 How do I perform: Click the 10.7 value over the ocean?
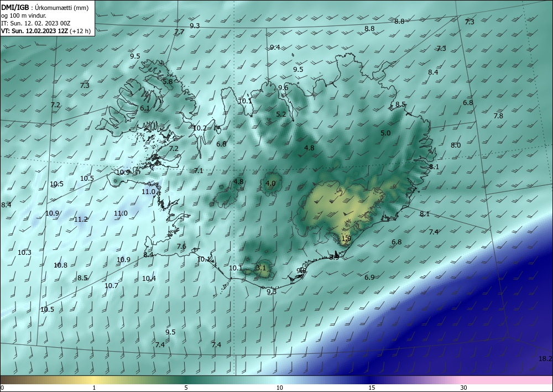(112, 285)
